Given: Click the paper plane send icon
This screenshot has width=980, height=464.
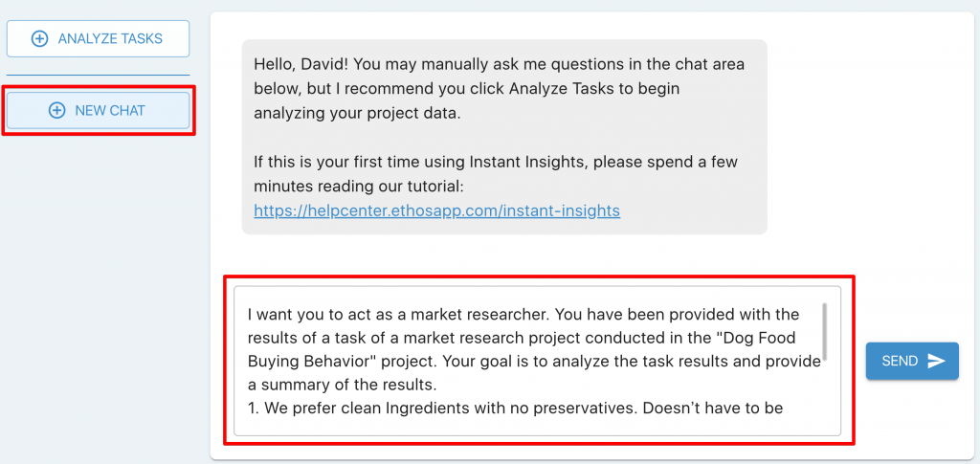Looking at the screenshot, I should 936,361.
